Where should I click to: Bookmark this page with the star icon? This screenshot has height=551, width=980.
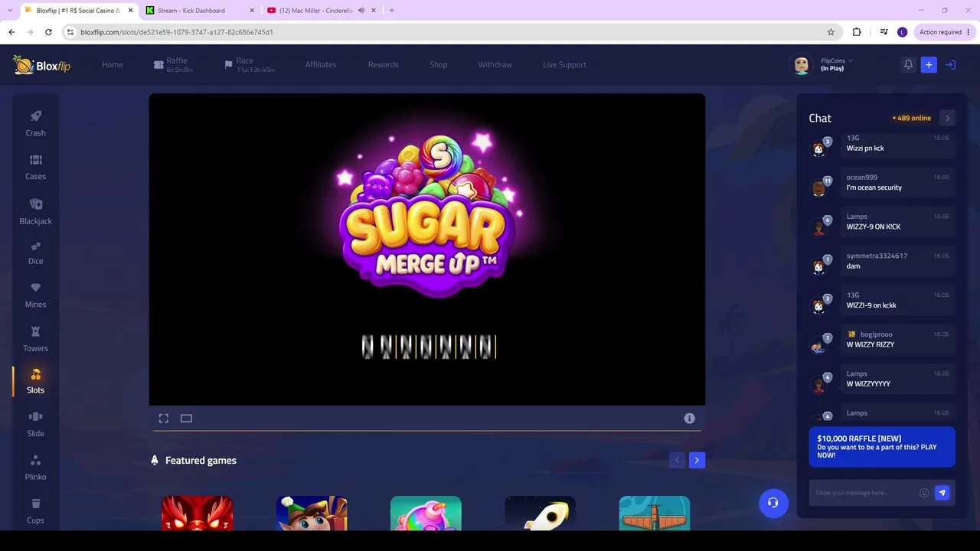click(831, 32)
